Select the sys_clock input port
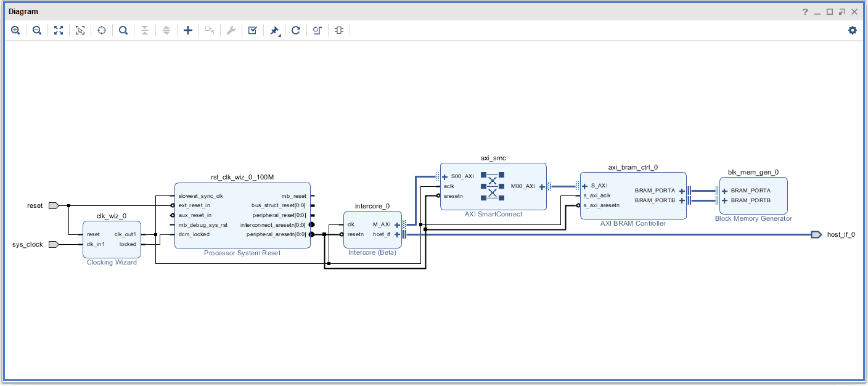 coord(53,244)
